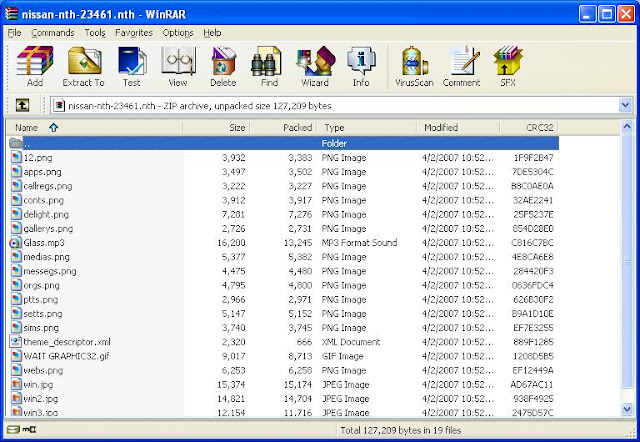
Task: Click the win2.jpg file icon
Action: (16, 398)
